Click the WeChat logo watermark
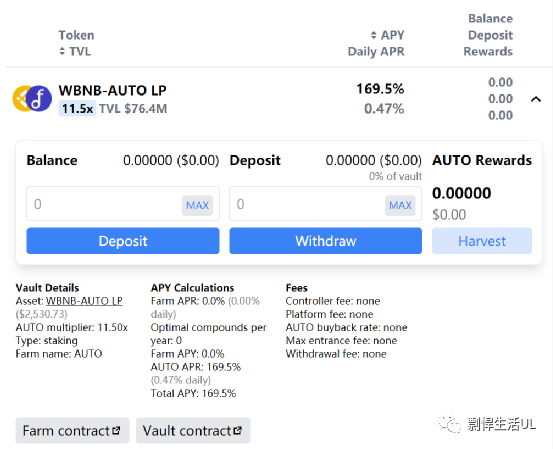553x449 pixels. (x=450, y=424)
